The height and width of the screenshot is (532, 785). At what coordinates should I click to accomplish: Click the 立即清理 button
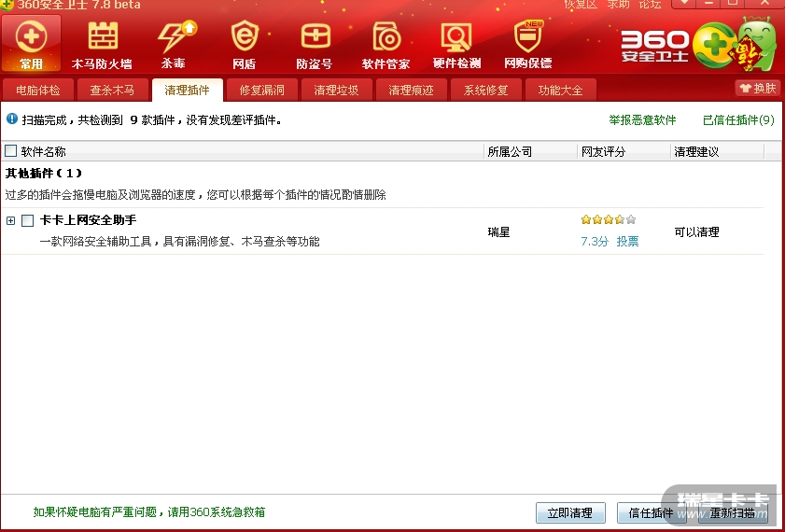[570, 513]
